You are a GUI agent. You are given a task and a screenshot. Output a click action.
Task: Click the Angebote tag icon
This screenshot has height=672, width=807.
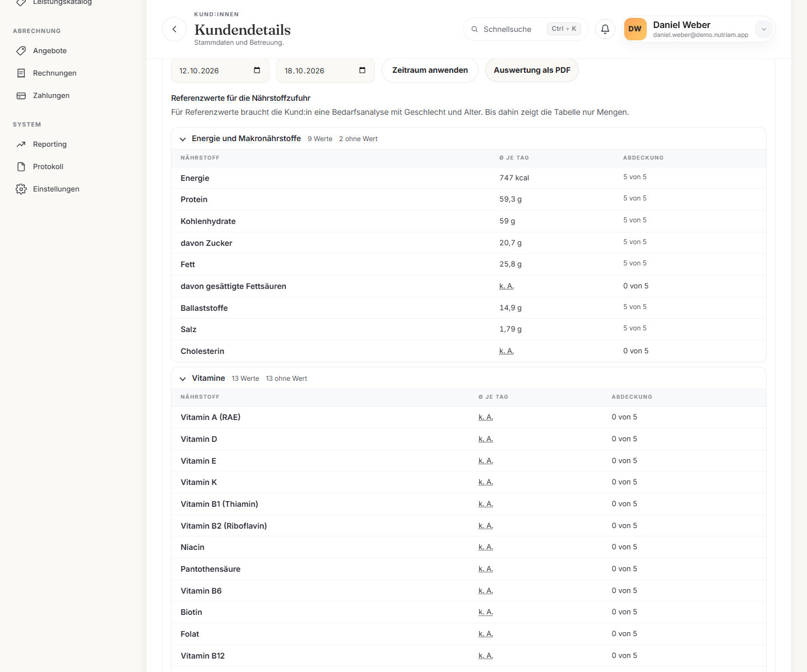click(21, 50)
